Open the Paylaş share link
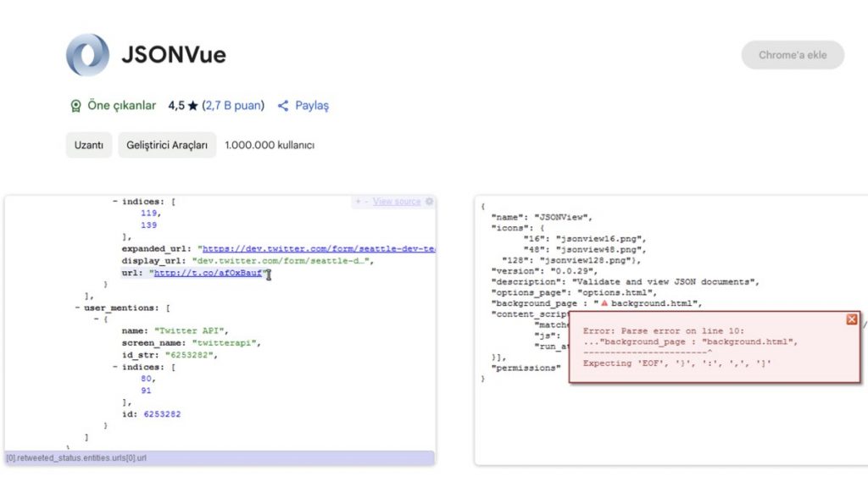The height and width of the screenshot is (488, 868). pyautogui.click(x=312, y=106)
